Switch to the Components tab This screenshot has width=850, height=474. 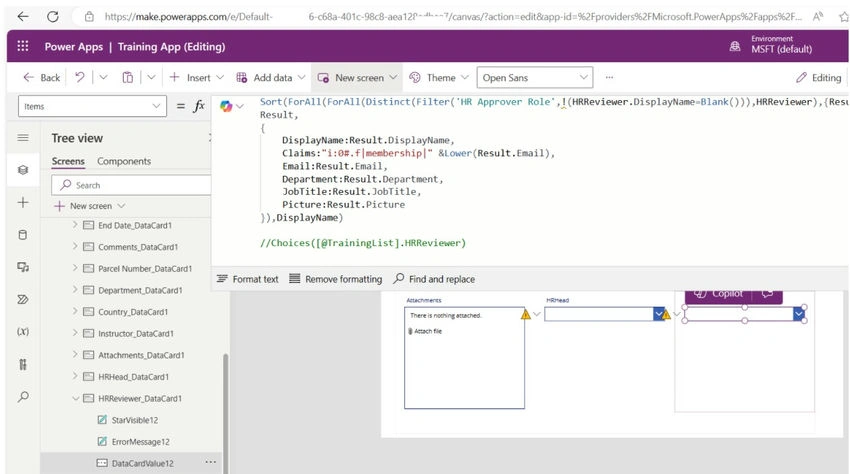[124, 161]
